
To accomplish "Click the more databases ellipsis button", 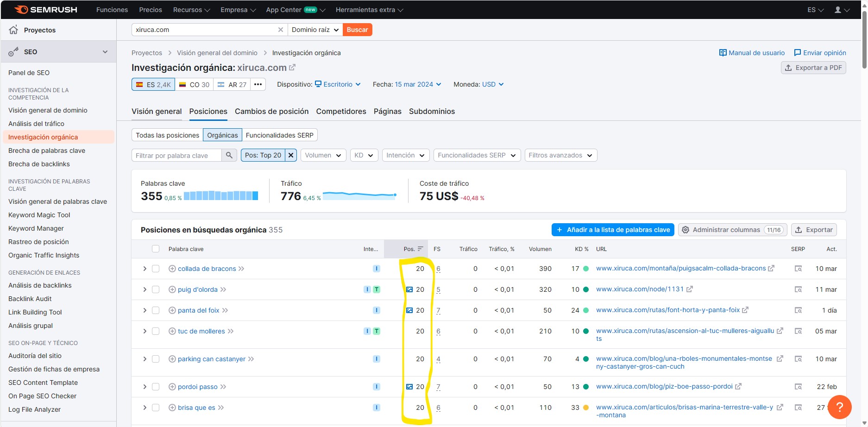I will pyautogui.click(x=258, y=84).
